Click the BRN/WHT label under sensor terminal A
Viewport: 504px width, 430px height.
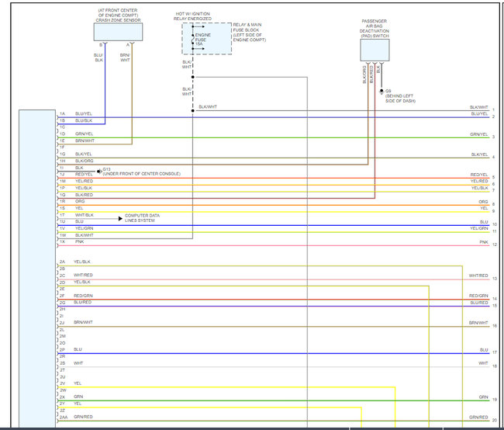(x=125, y=57)
